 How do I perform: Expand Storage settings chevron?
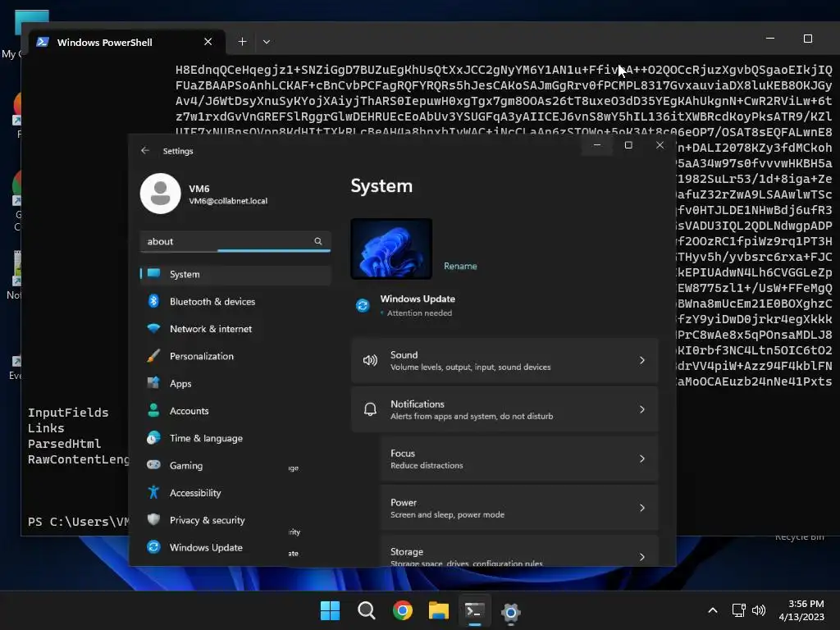pyautogui.click(x=641, y=557)
